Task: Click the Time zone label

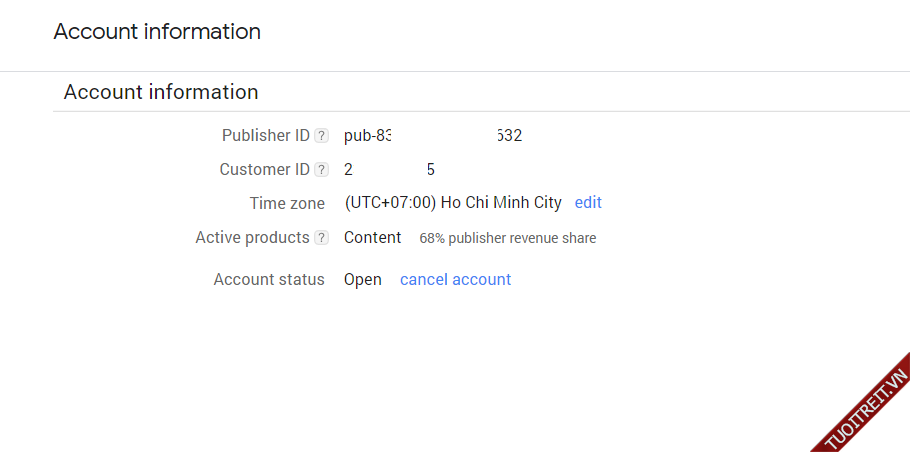Action: point(287,204)
